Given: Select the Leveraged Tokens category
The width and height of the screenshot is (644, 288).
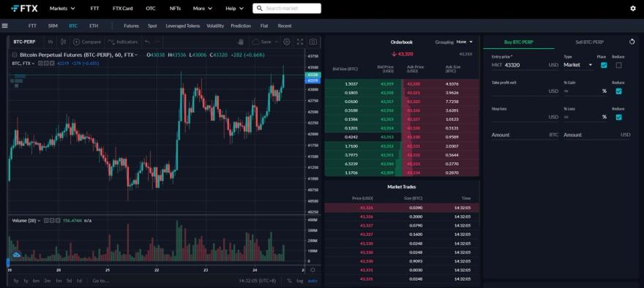Looking at the screenshot, I should 182,26.
